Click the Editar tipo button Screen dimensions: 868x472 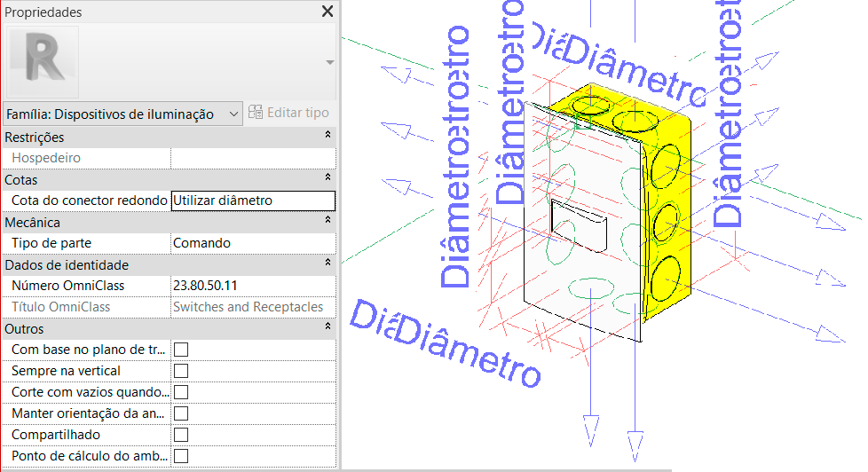pos(288,113)
